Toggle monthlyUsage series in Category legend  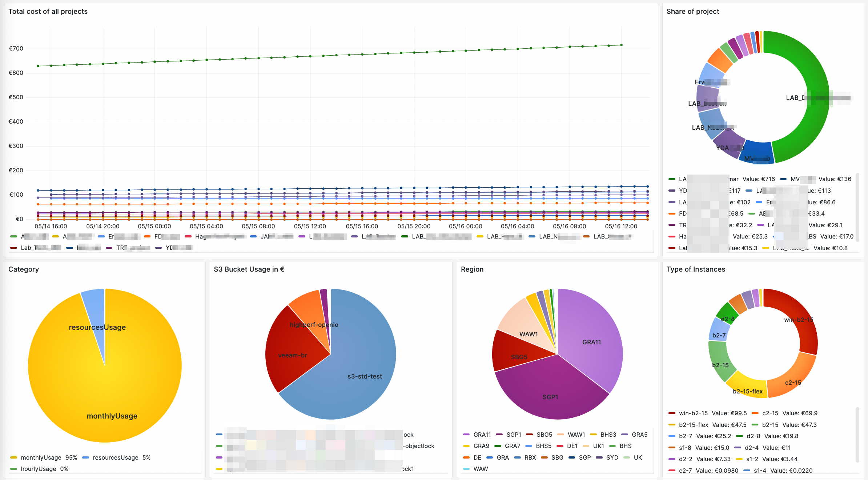click(41, 457)
